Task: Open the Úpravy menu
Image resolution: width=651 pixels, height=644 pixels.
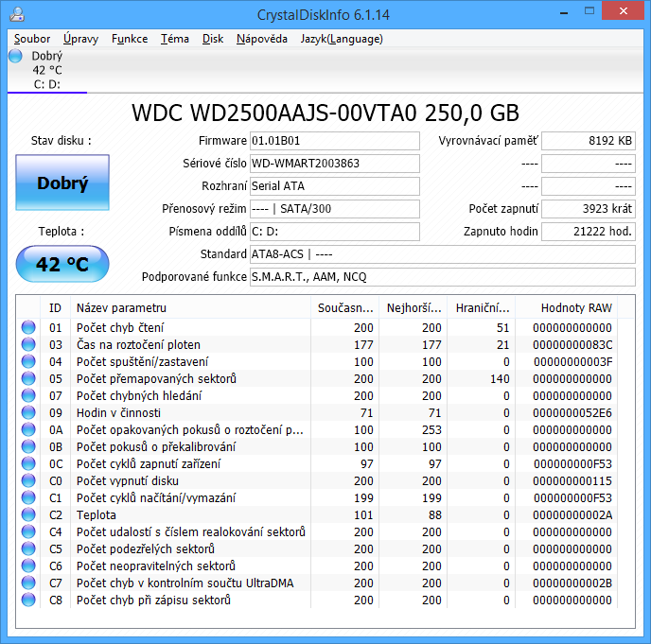Action: click(81, 39)
